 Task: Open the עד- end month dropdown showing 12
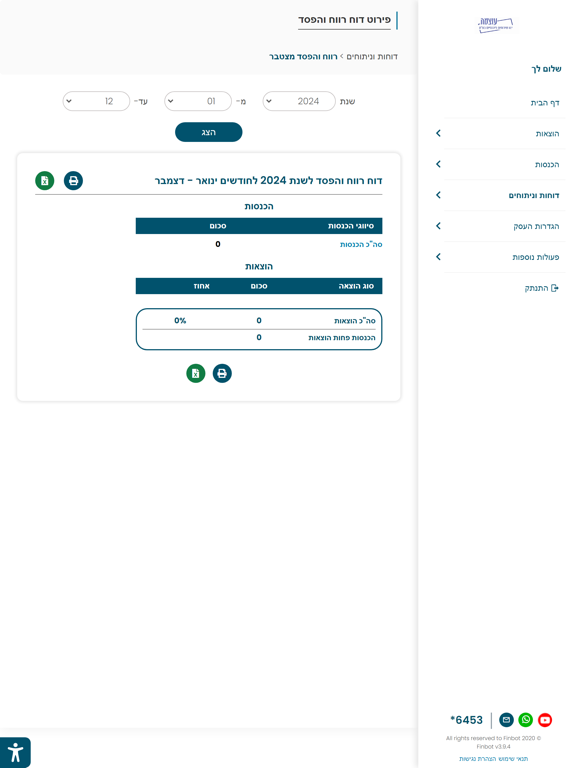tap(96, 101)
